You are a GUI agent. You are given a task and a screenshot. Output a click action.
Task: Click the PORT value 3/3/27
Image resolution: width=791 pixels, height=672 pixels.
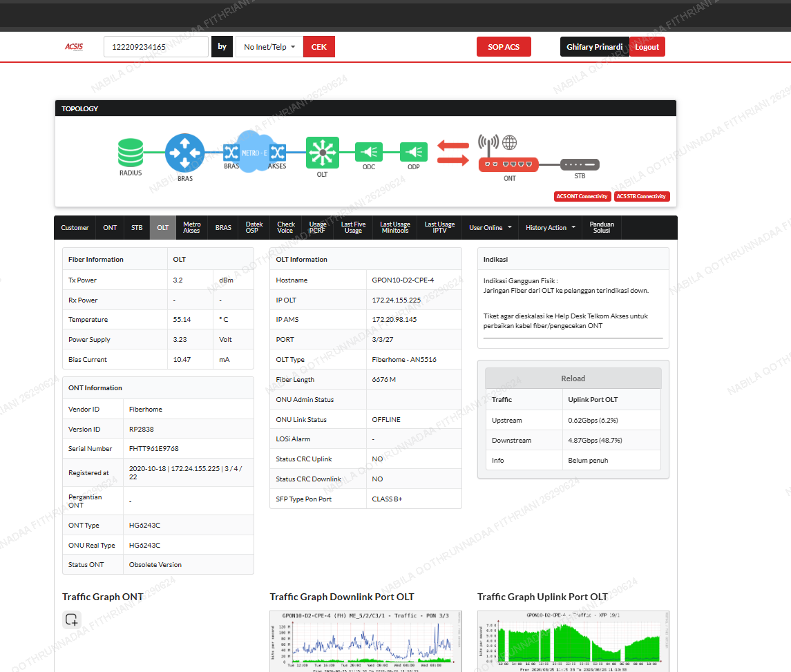click(x=383, y=340)
